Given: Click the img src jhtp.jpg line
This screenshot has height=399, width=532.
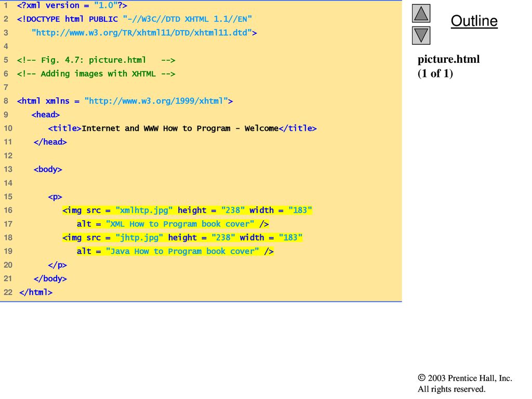Looking at the screenshot, I should [182, 237].
